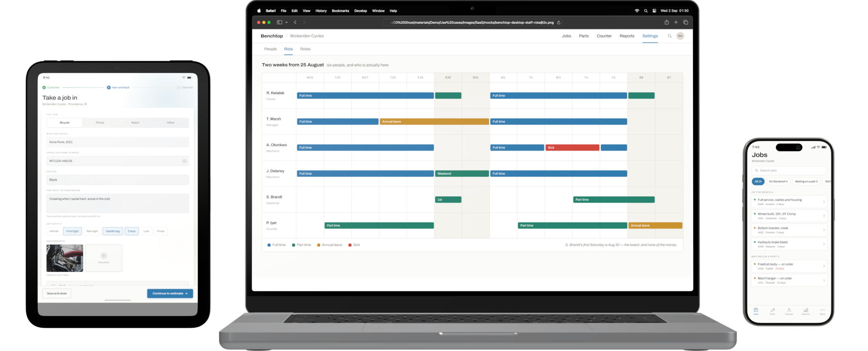The height and width of the screenshot is (351, 868).
Task: Toggle the Saddle bag chip
Action: pos(113,231)
